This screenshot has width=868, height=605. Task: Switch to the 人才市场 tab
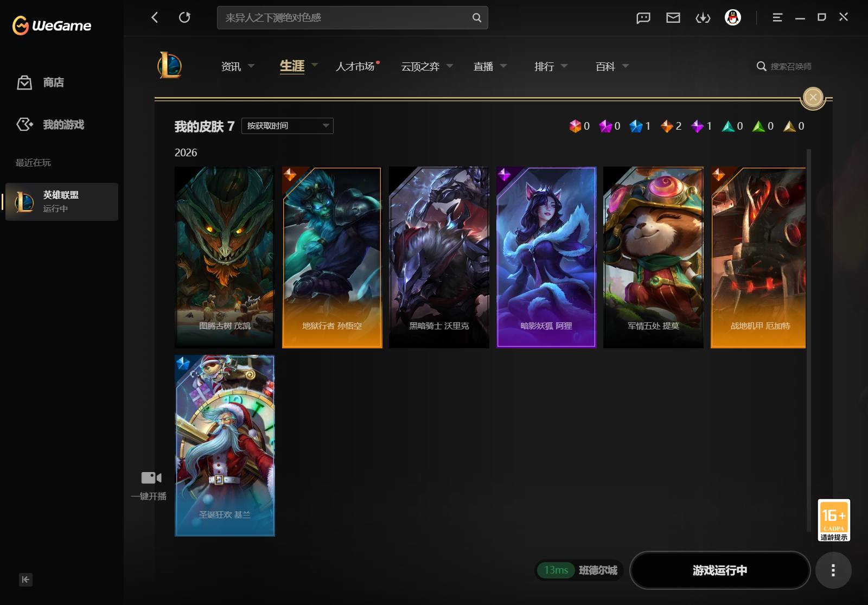click(356, 66)
